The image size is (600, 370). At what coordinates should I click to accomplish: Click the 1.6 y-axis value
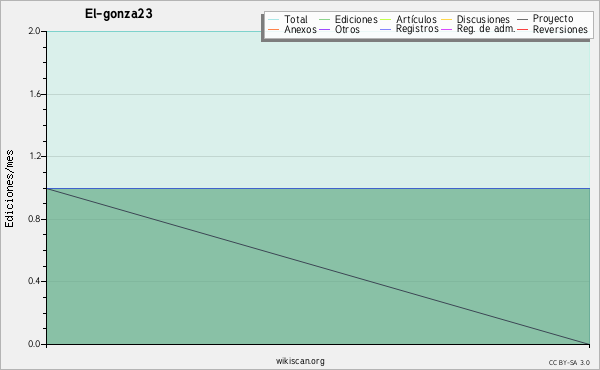click(x=35, y=94)
